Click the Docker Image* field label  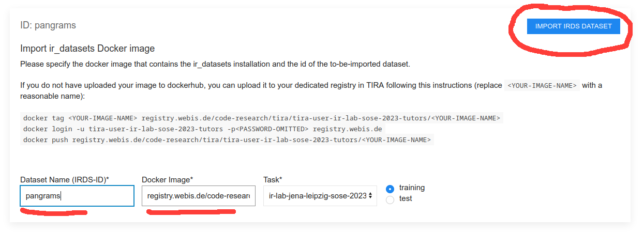[x=167, y=179]
